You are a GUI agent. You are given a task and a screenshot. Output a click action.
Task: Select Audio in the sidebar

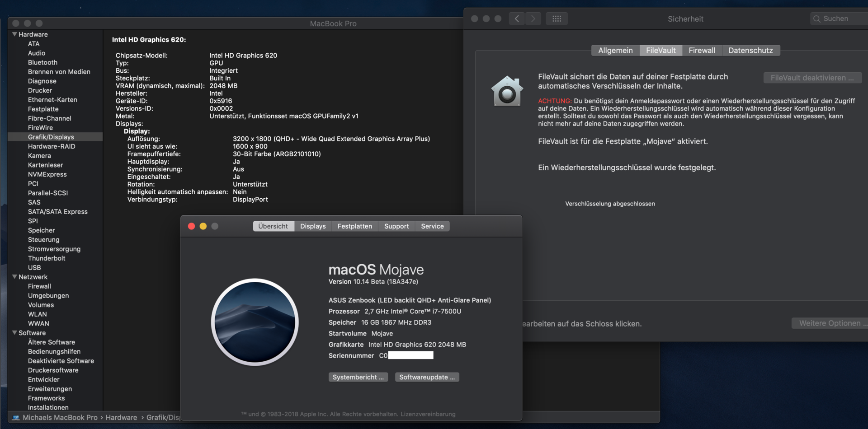point(37,53)
